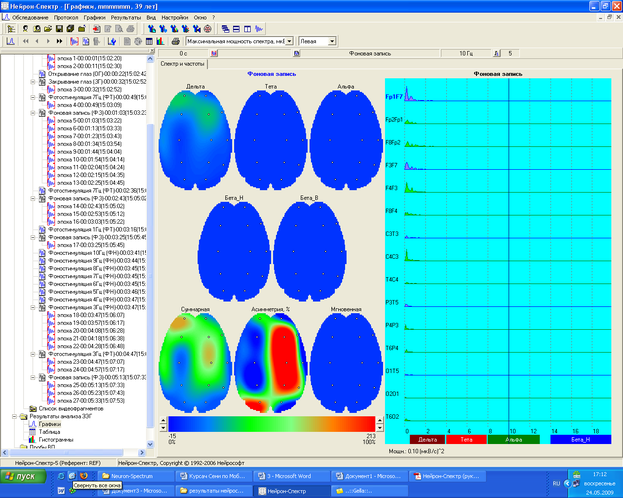The image size is (623, 498).
Task: Click the spectrum peak icon at second toolbar start
Action: point(11,41)
